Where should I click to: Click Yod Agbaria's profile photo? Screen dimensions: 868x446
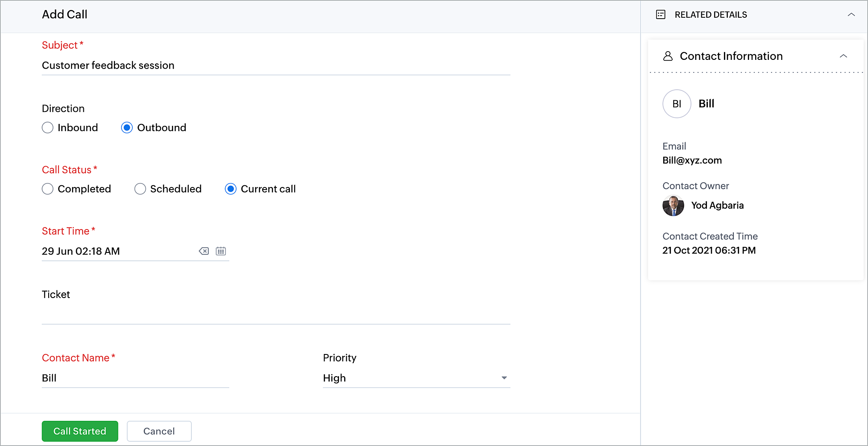[x=673, y=206]
